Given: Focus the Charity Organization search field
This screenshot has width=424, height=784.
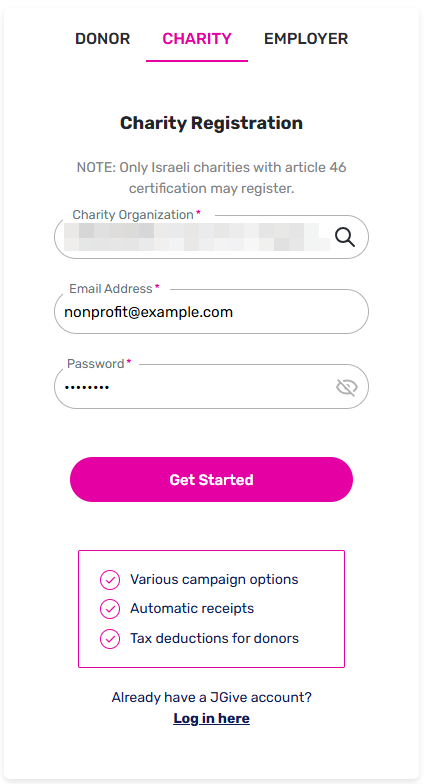Looking at the screenshot, I should (212, 237).
